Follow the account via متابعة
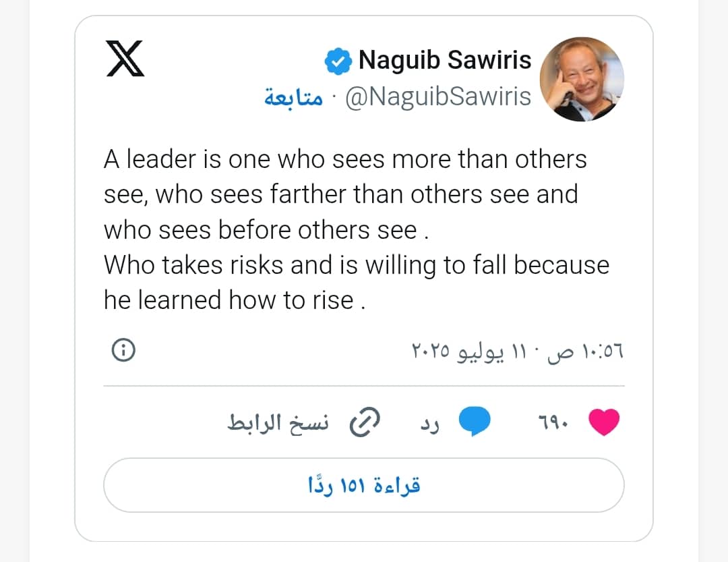This screenshot has height=562, width=728. [293, 97]
